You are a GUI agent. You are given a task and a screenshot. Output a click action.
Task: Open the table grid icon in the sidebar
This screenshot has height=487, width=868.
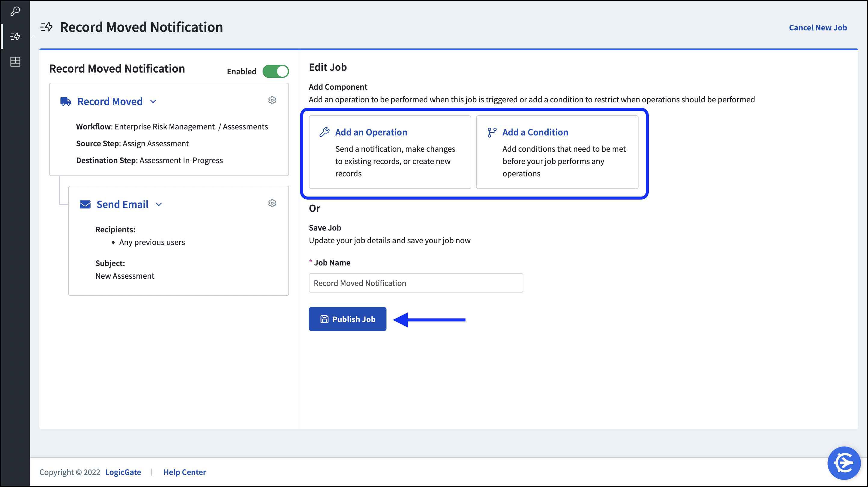[x=15, y=62]
